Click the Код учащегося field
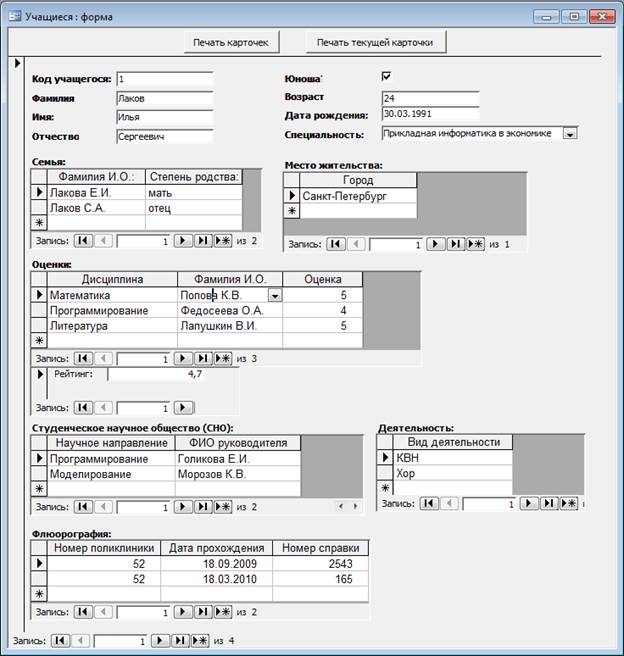 point(165,79)
